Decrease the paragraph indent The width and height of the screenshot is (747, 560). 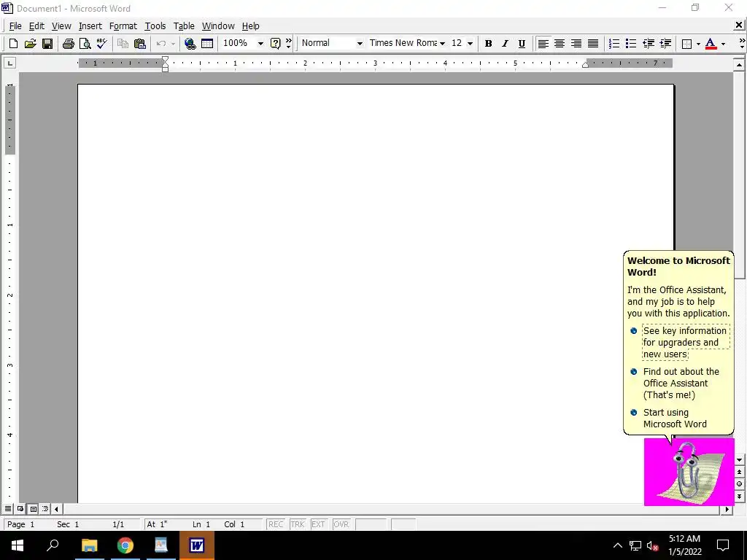coord(648,44)
